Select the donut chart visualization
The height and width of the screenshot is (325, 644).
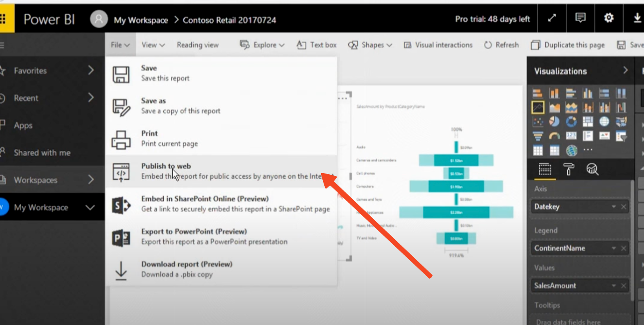(x=571, y=122)
